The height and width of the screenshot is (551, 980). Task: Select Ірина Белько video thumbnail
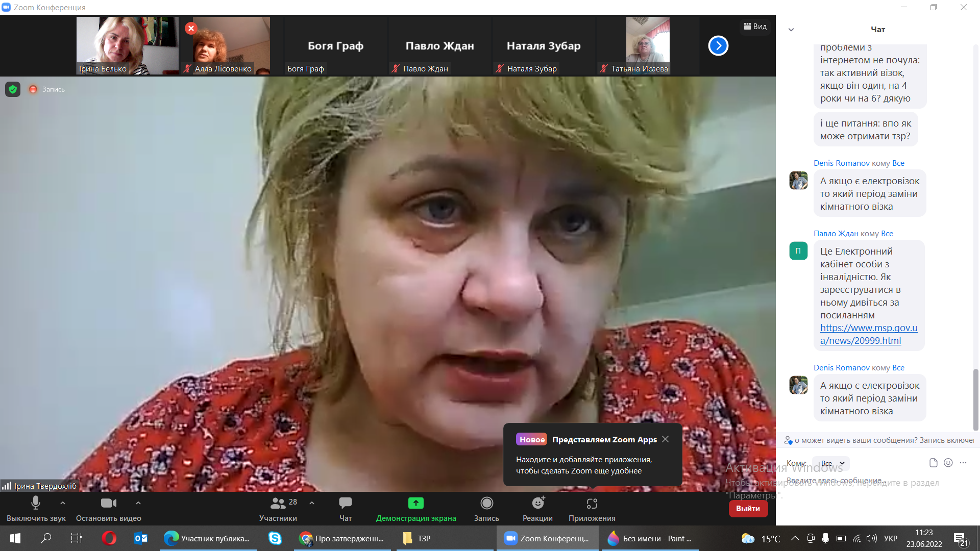128,45
